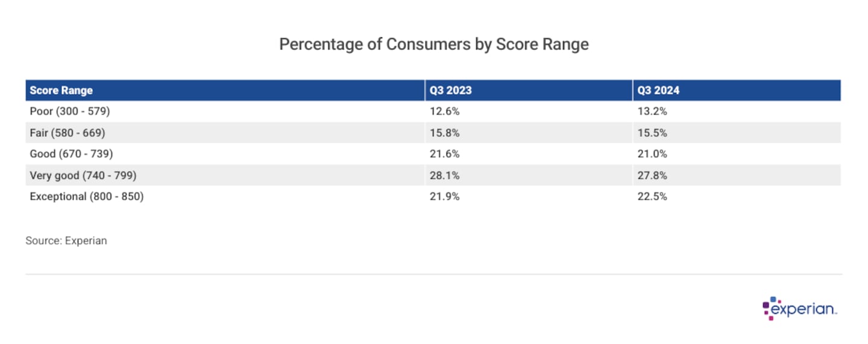The image size is (868, 344).
Task: Click the 12.6% value for Poor
Action: coord(444,111)
